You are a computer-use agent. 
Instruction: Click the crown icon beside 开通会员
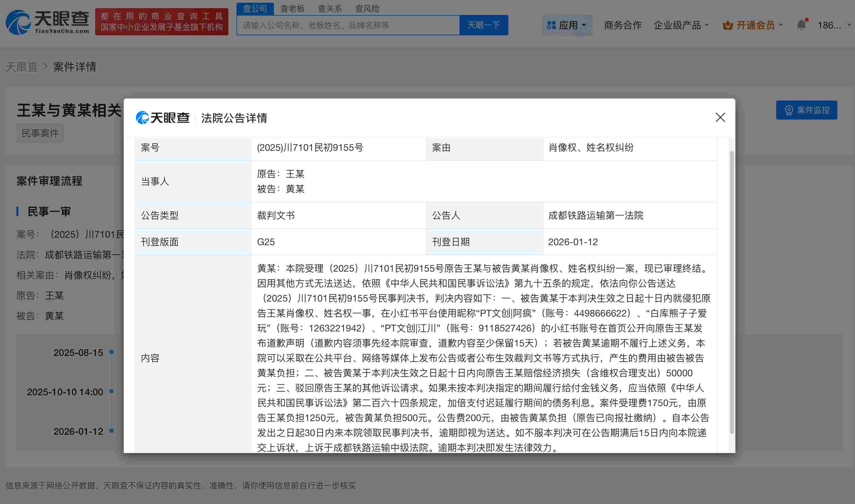click(727, 25)
